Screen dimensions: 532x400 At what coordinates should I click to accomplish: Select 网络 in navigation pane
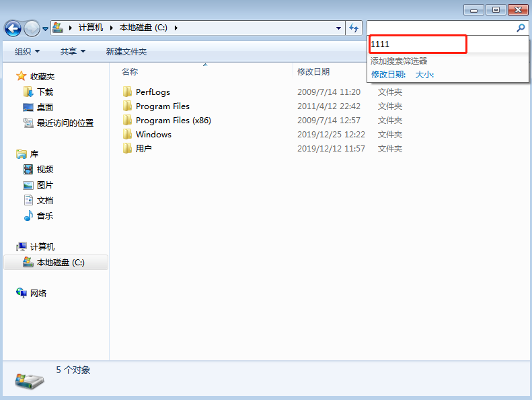pyautogui.click(x=38, y=293)
